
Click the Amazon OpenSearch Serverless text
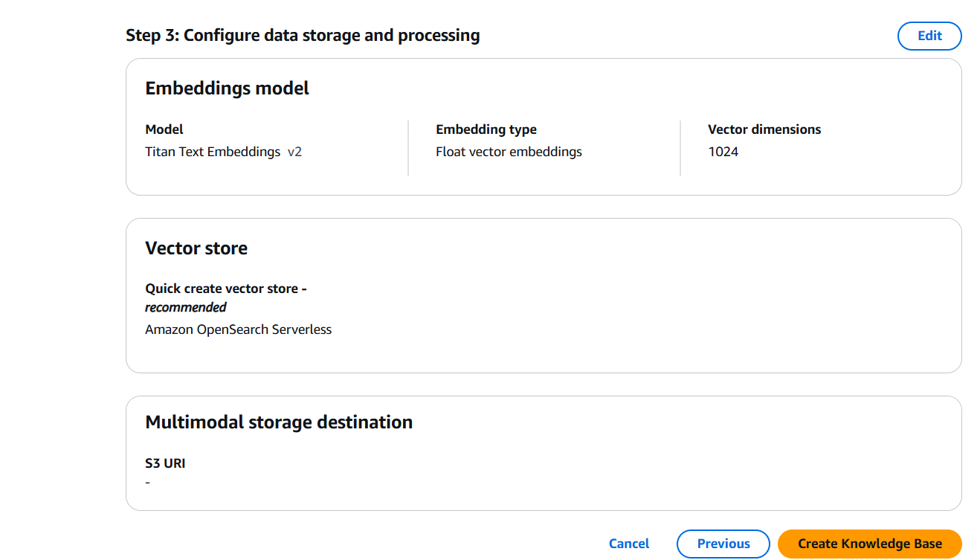(238, 329)
